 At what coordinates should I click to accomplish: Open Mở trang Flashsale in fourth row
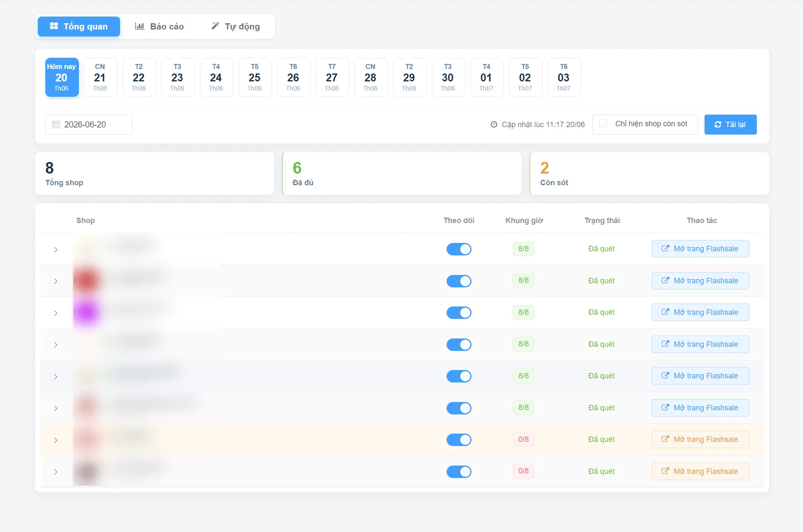point(700,344)
